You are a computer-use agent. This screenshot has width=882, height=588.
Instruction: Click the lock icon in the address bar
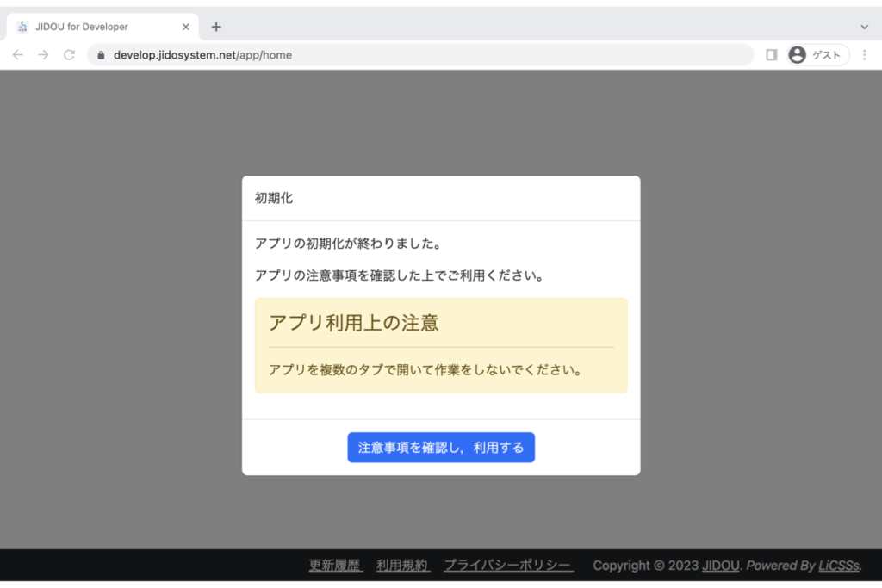[x=101, y=55]
